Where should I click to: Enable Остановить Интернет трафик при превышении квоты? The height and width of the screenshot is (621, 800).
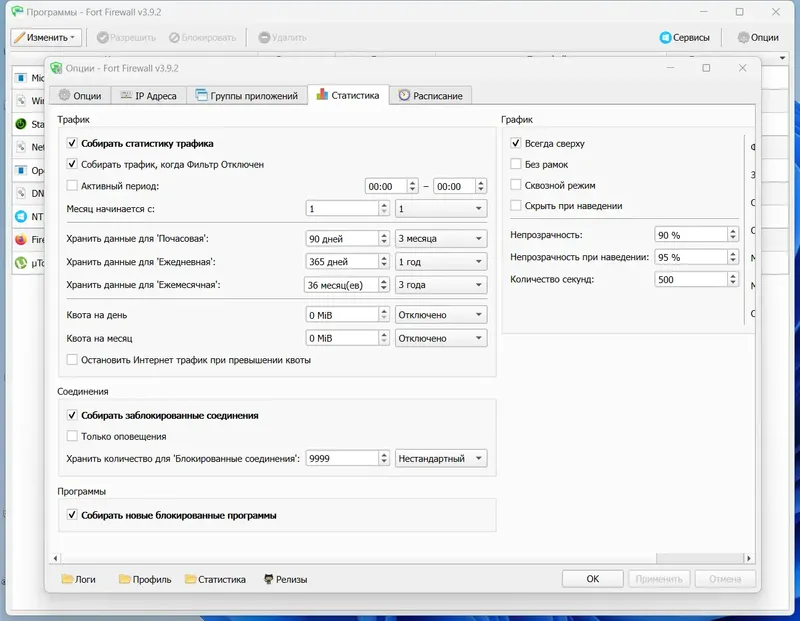72,360
